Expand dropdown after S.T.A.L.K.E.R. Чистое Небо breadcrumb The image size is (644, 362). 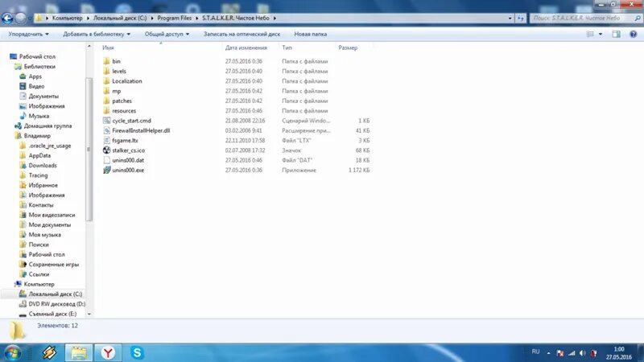click(275, 18)
